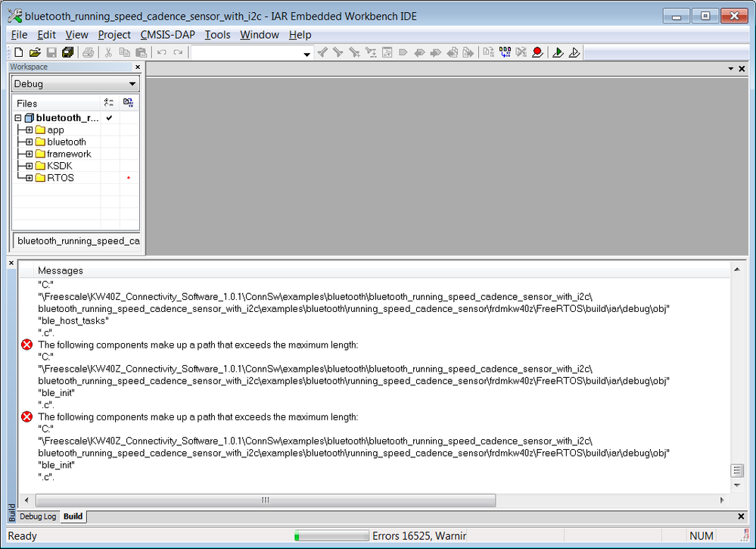Screen dimensions: 756x549
Task: Open the CMSIS-DAP menu
Action: pyautogui.click(x=168, y=35)
